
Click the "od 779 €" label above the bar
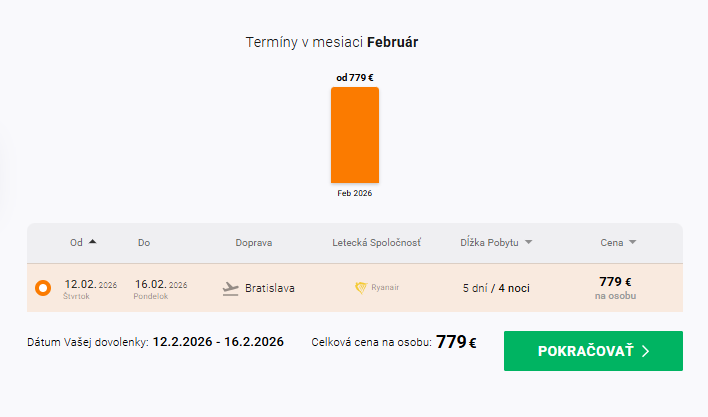click(355, 77)
